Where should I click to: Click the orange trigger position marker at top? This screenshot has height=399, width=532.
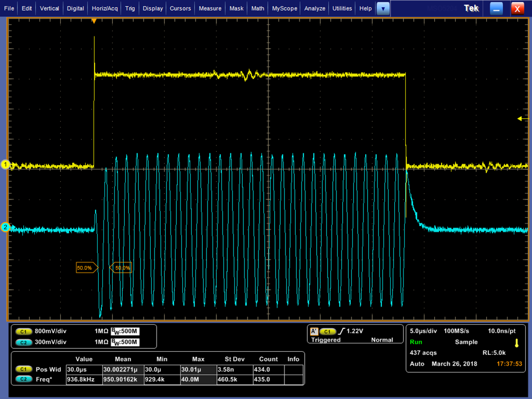tap(94, 21)
